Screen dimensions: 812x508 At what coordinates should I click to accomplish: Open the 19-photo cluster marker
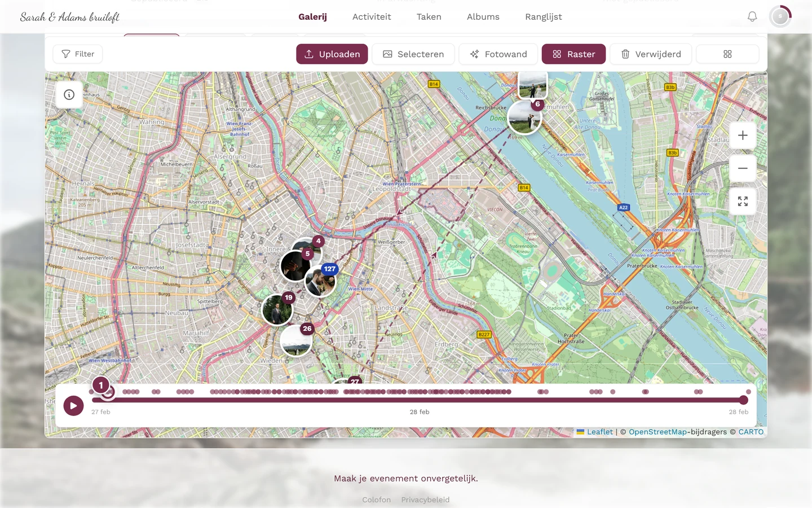tap(277, 310)
